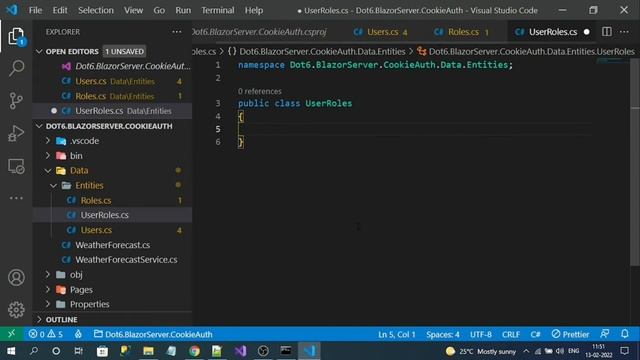Viewport: 640px width, 360px height.
Task: Open the Explorer view in the activity bar
Action: point(16,37)
